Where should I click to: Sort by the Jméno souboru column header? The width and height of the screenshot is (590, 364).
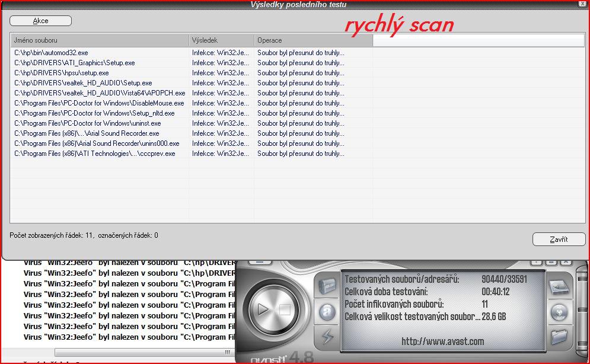point(99,40)
